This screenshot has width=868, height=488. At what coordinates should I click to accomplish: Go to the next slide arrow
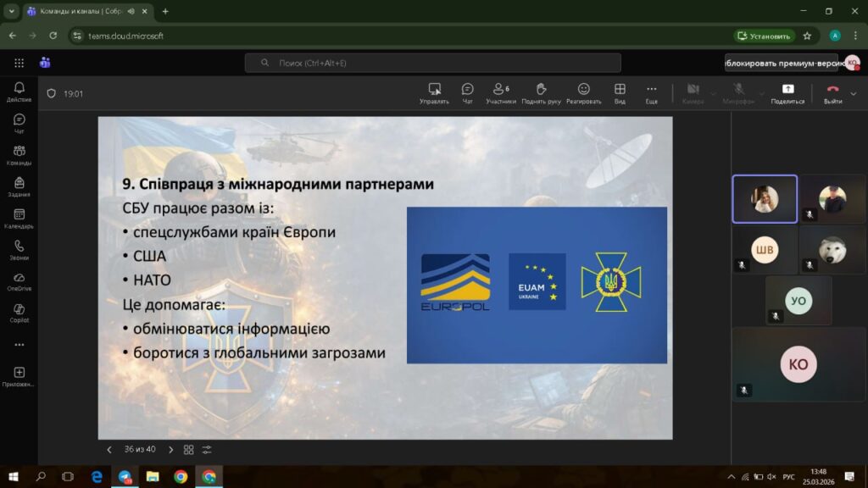pyautogui.click(x=170, y=450)
